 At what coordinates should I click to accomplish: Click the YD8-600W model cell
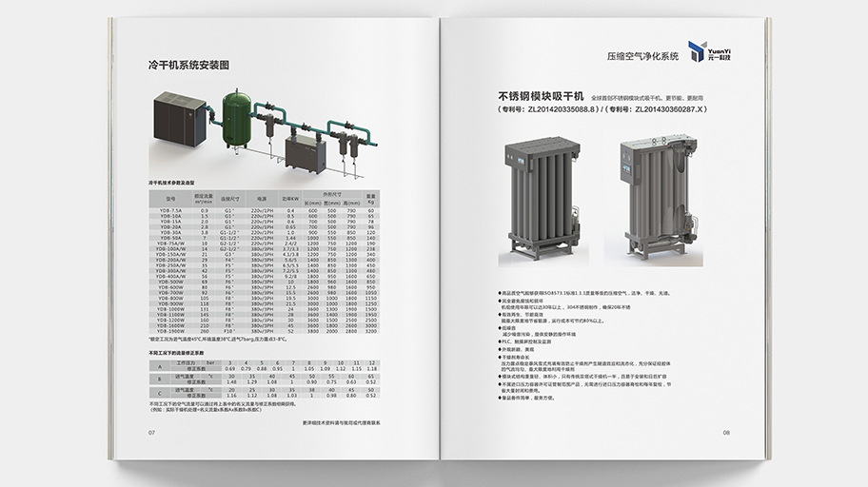click(x=170, y=288)
